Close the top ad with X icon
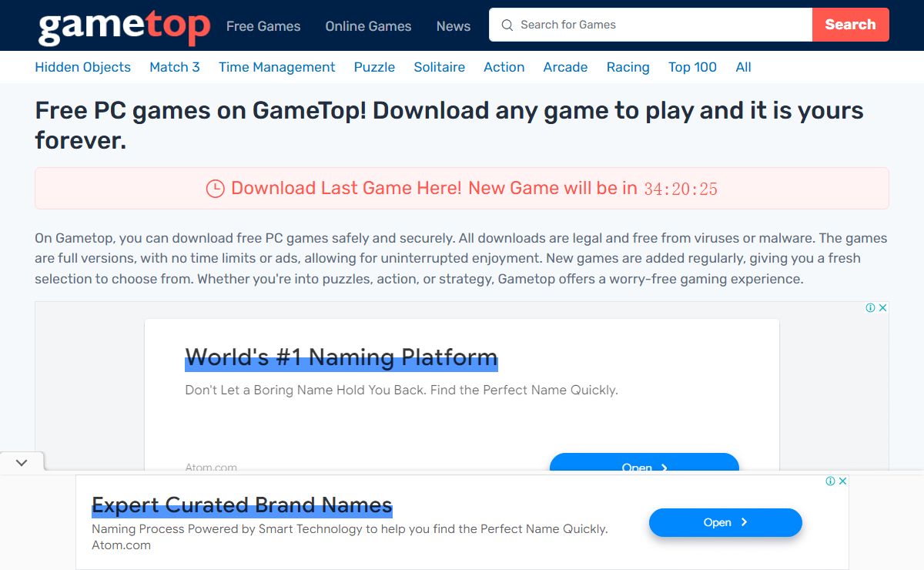 (x=883, y=307)
